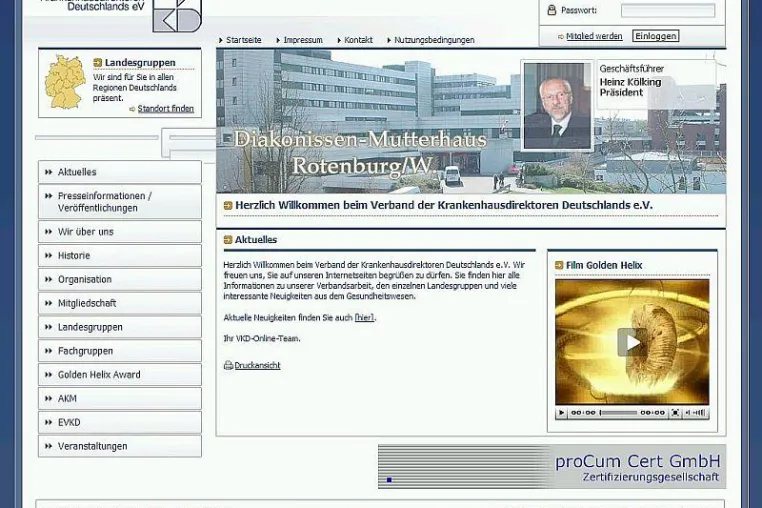
Task: Open the Mitglied werden link
Action: 594,36
